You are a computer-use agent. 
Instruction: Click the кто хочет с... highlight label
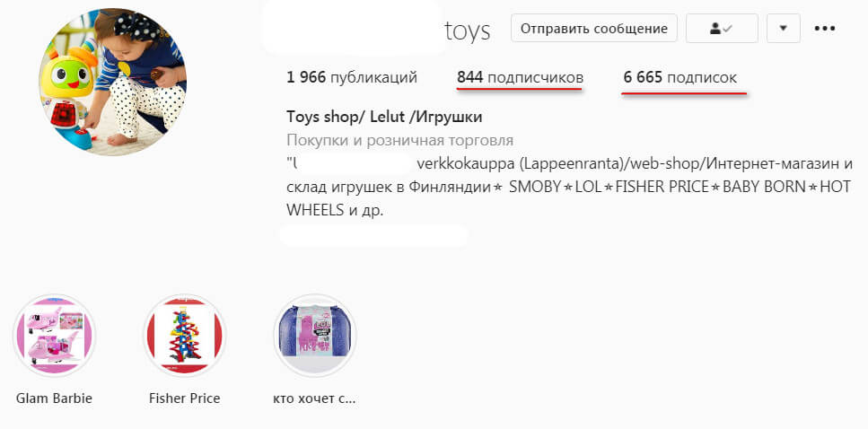(x=314, y=398)
